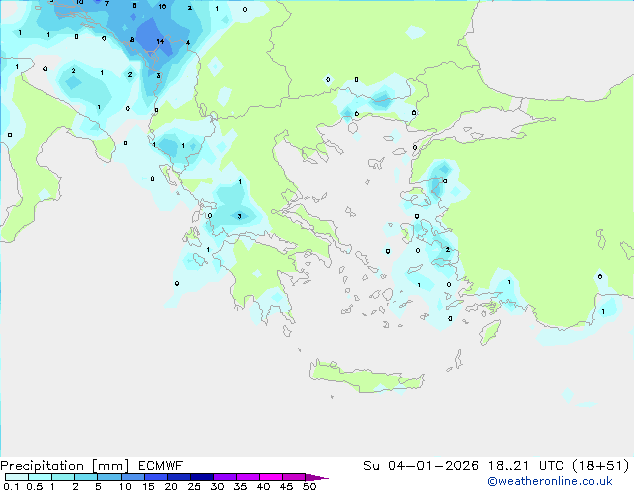634x490 pixels.
Task: Click the 'Su' weekday label
Action: pyautogui.click(x=371, y=466)
